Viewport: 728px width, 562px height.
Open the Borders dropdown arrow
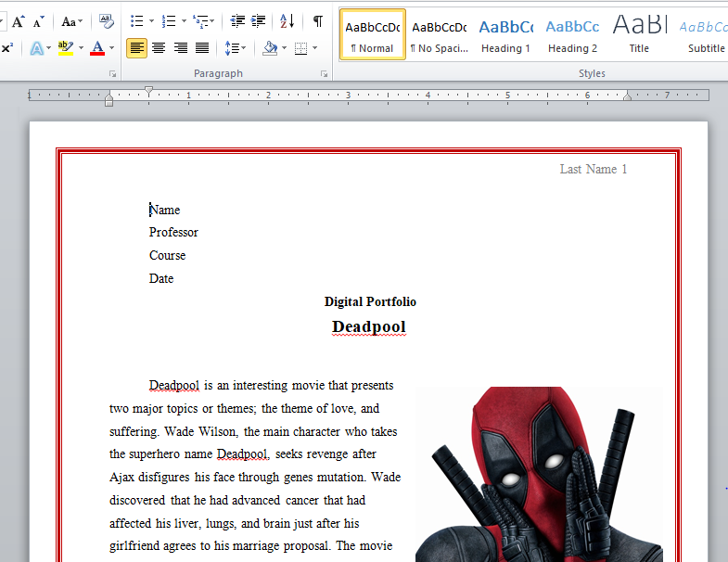pyautogui.click(x=314, y=48)
